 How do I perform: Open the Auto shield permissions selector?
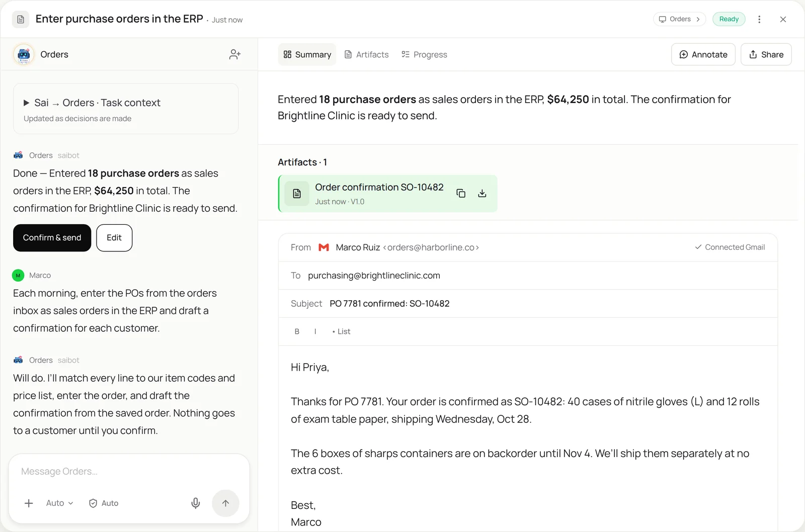coord(104,503)
